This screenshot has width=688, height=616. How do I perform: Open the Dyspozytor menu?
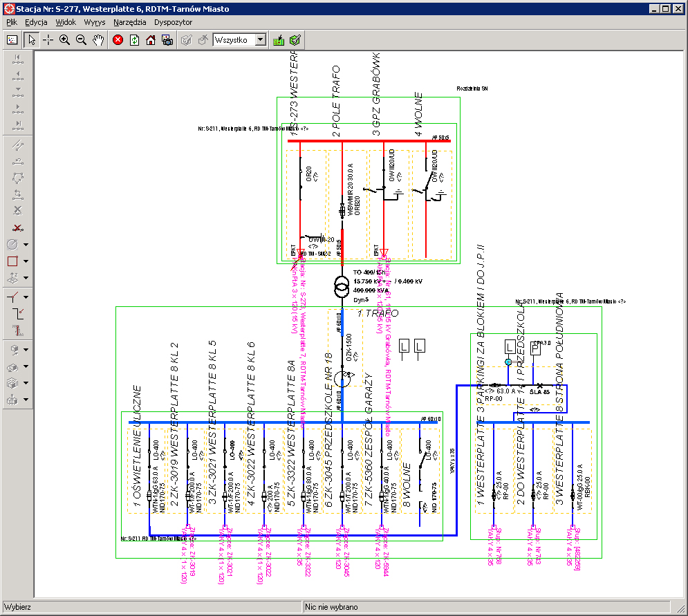point(174,22)
